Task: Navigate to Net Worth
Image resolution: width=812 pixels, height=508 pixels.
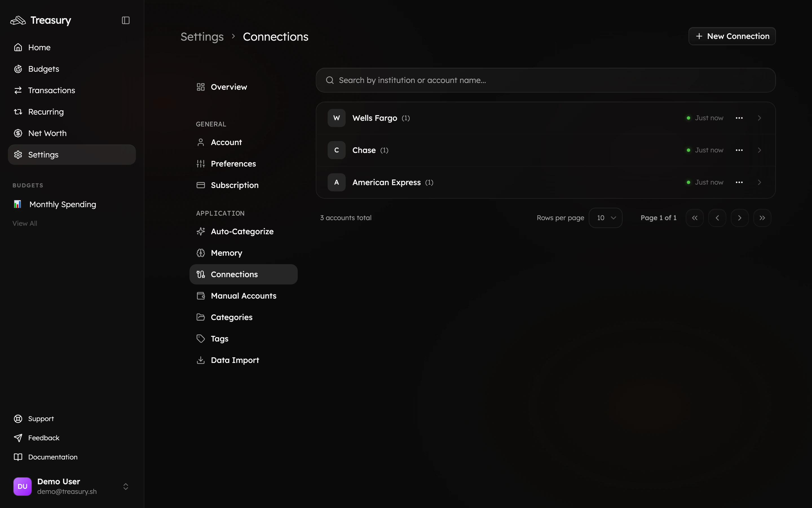Action: coord(72,133)
